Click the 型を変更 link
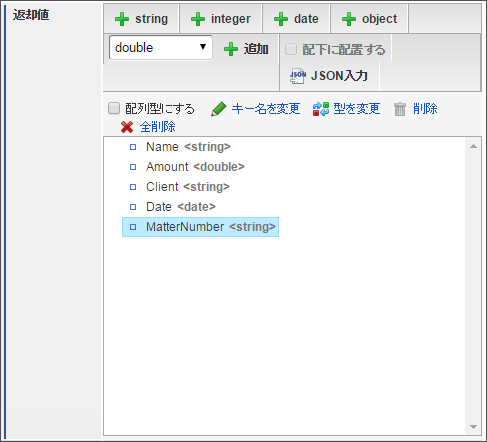The height and width of the screenshot is (442, 487). [357, 109]
